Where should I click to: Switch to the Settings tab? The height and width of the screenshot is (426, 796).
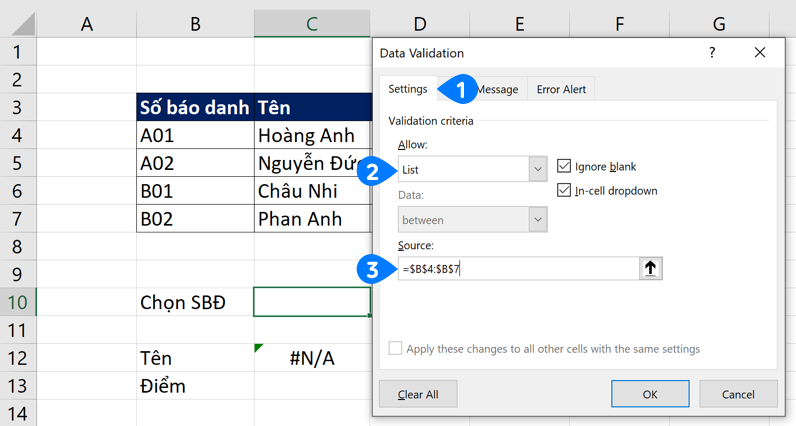click(x=408, y=89)
